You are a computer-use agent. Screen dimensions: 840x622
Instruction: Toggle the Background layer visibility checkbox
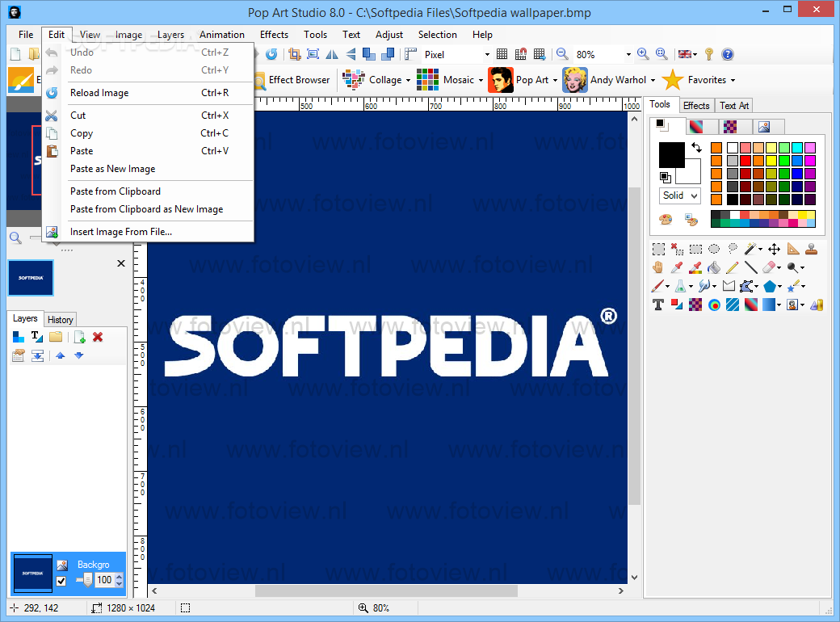61,581
